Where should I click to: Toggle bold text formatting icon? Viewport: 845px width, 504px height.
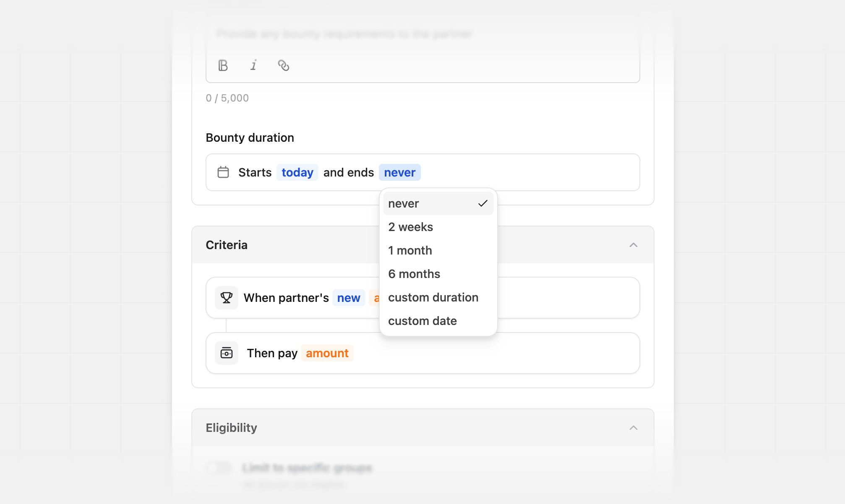click(x=223, y=65)
